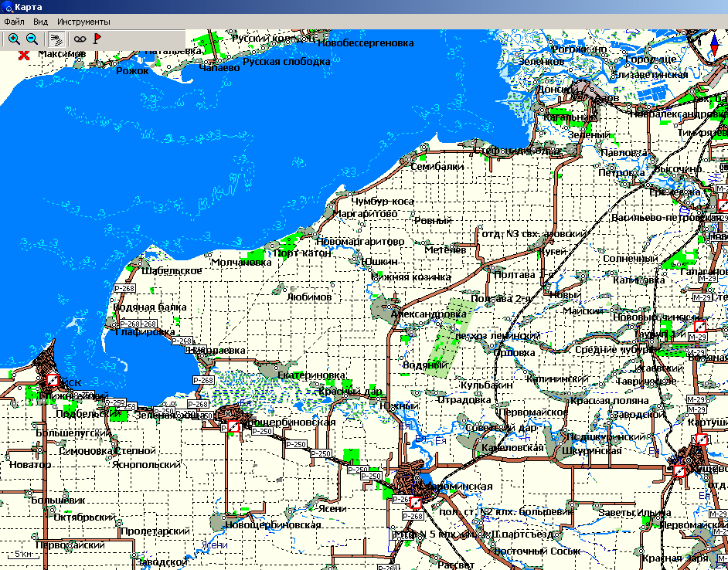
Task: Select the track (tape loop) tool icon
Action: coord(80,39)
